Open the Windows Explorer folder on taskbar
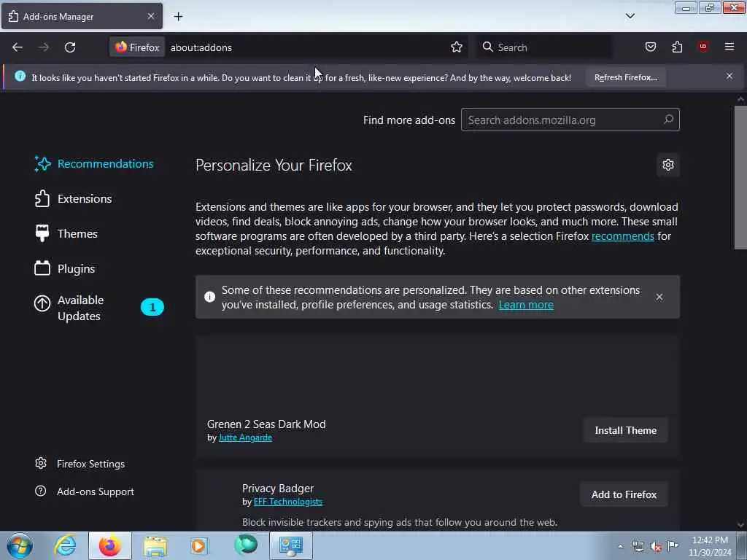The width and height of the screenshot is (747, 560). pyautogui.click(x=155, y=546)
